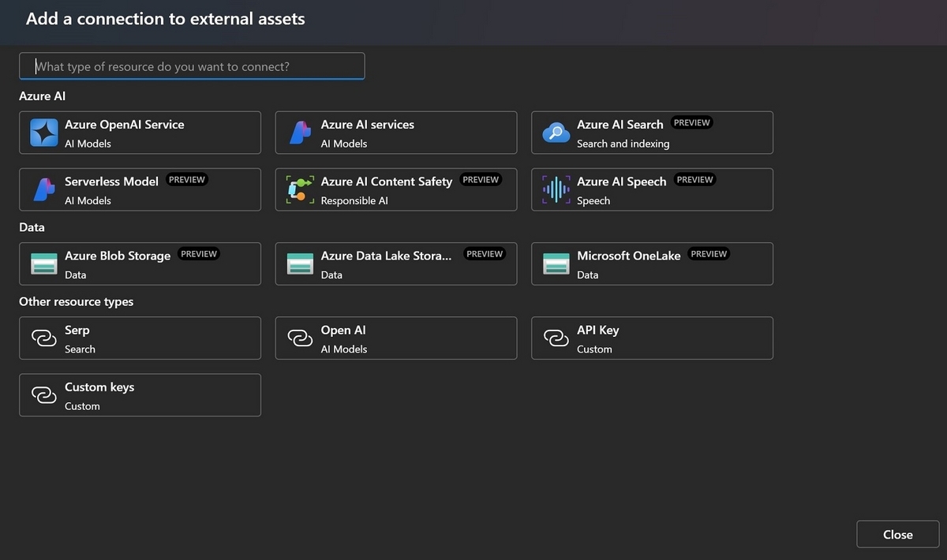Click the 'Data' section heading
Screen dimensions: 947x560
(x=32, y=227)
